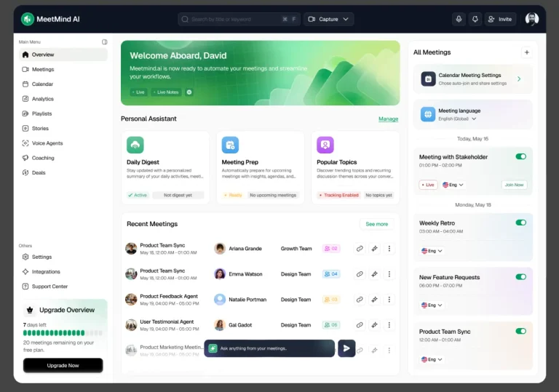Click See more in Recent Meetings
Viewport: 559px width, 392px height.
point(377,224)
